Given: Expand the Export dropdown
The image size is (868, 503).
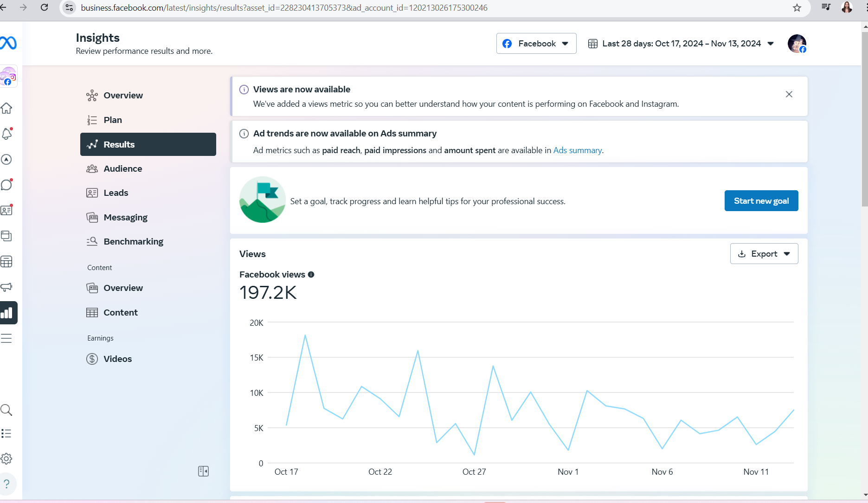Looking at the screenshot, I should tap(764, 254).
